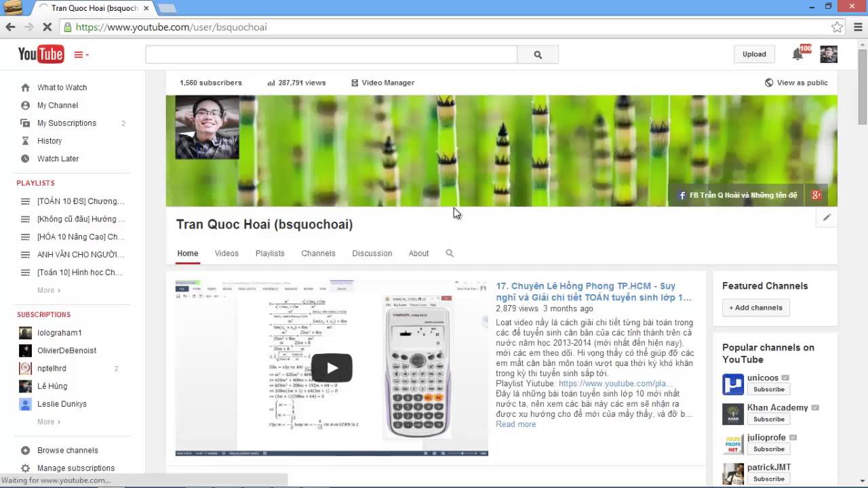Switch to the Channels tab
This screenshot has width=868, height=488.
(318, 253)
